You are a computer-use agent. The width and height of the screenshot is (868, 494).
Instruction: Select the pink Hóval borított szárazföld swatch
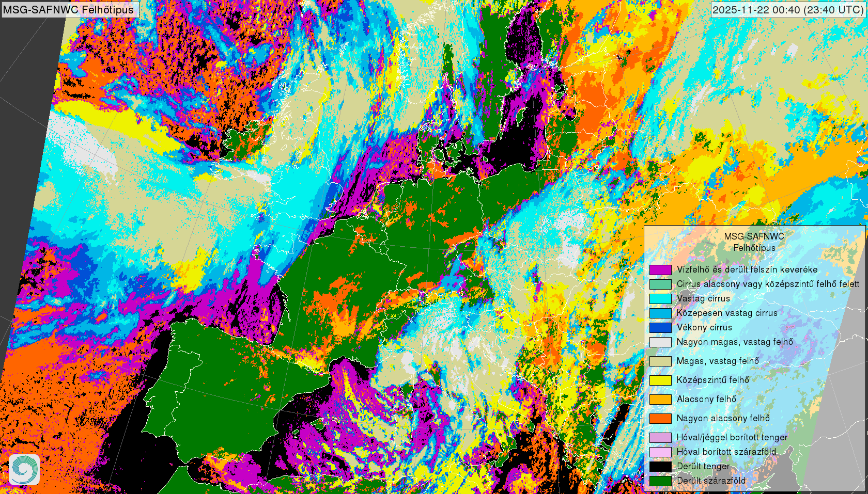[660, 452]
